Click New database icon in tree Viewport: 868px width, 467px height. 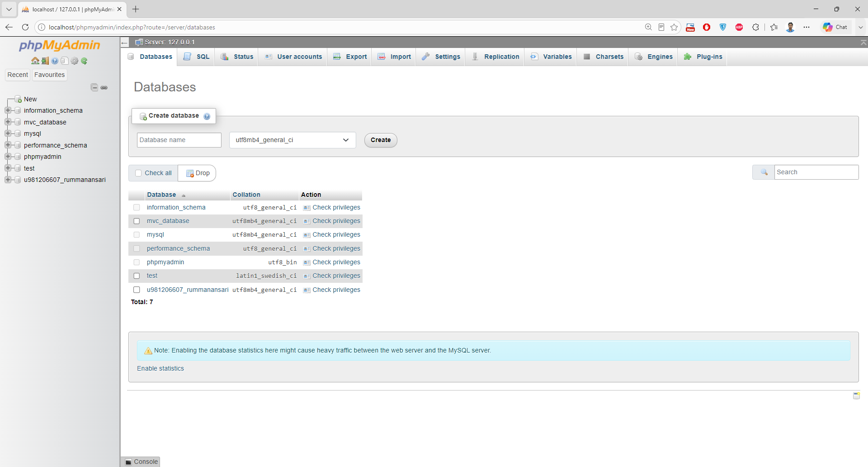(18, 99)
